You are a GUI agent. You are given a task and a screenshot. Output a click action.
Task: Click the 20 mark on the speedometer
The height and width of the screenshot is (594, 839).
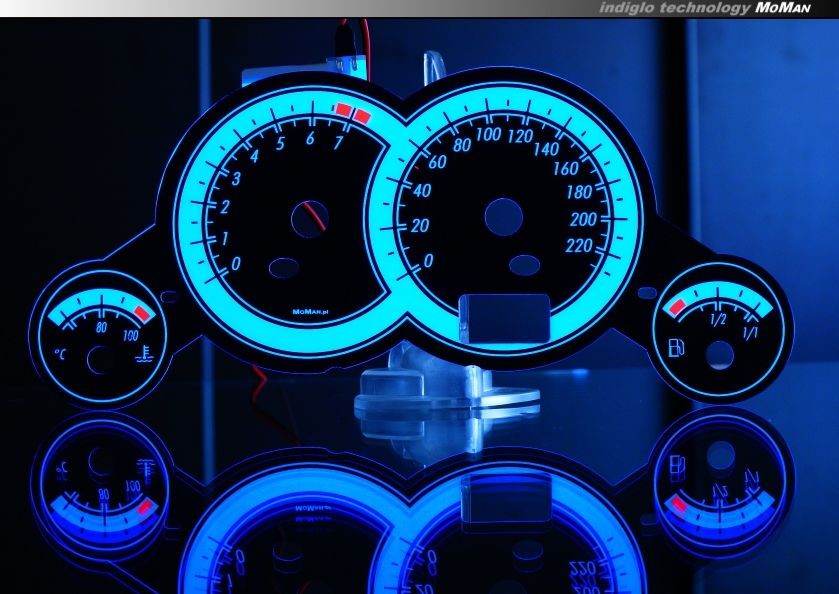click(x=420, y=226)
